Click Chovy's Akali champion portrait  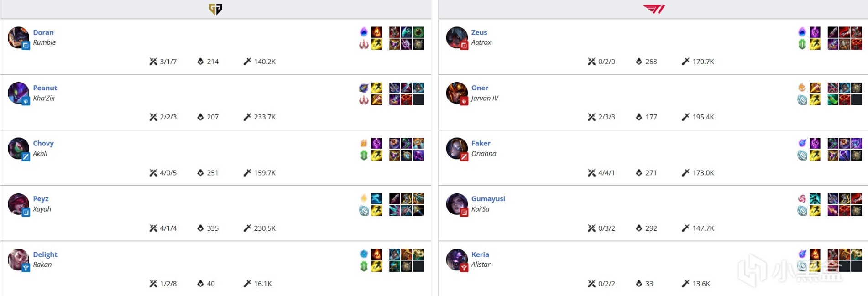point(18,148)
